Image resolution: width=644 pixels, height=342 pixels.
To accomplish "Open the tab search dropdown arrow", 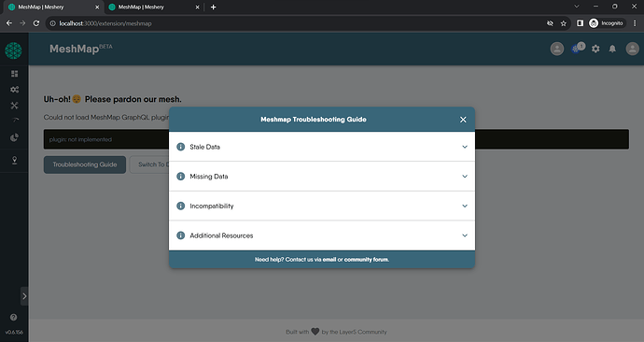I will tap(577, 7).
